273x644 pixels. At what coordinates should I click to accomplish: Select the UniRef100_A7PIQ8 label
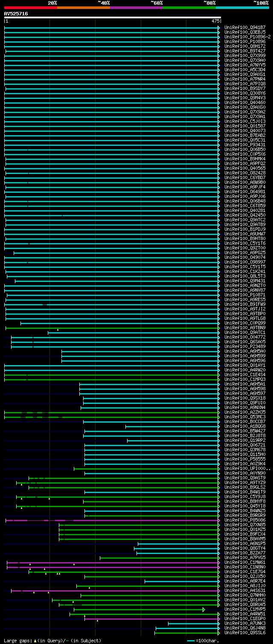click(x=245, y=84)
